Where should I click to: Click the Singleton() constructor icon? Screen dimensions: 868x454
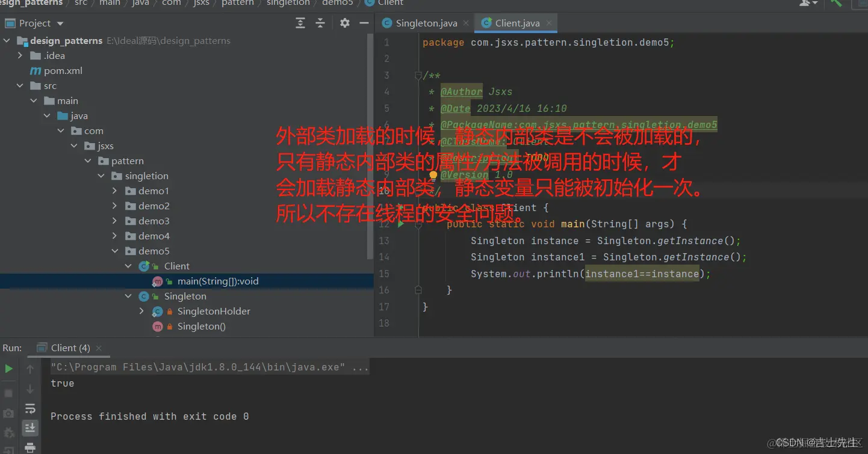(x=158, y=326)
